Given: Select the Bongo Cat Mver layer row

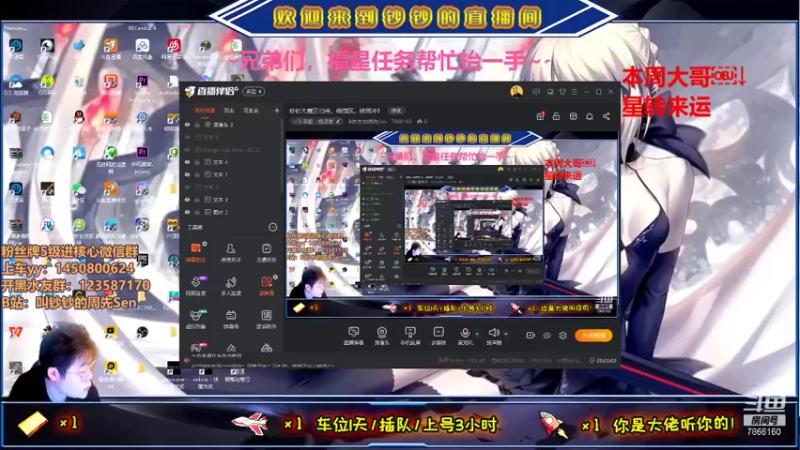Looking at the screenshot, I should [232, 150].
